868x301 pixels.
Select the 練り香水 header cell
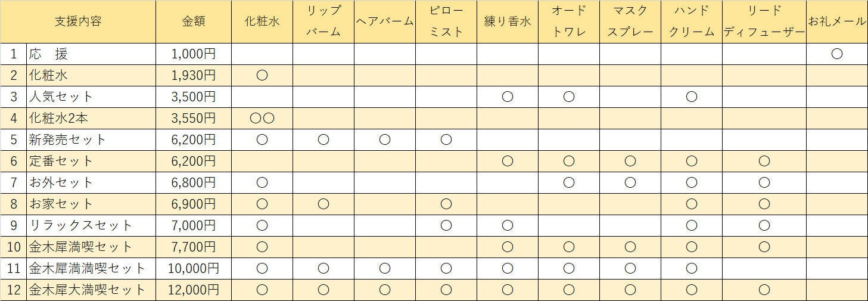(507, 21)
